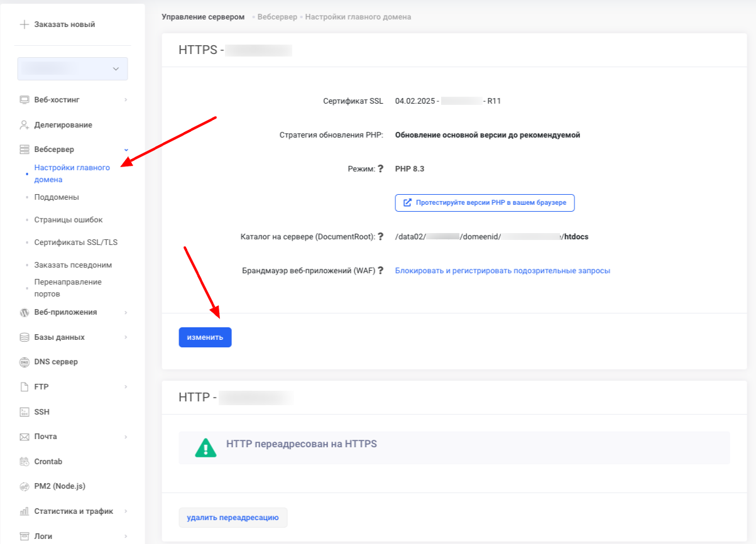Viewport: 756px width, 544px height.
Task: Click the help icon beside DocumentRoot label
Action: click(380, 237)
